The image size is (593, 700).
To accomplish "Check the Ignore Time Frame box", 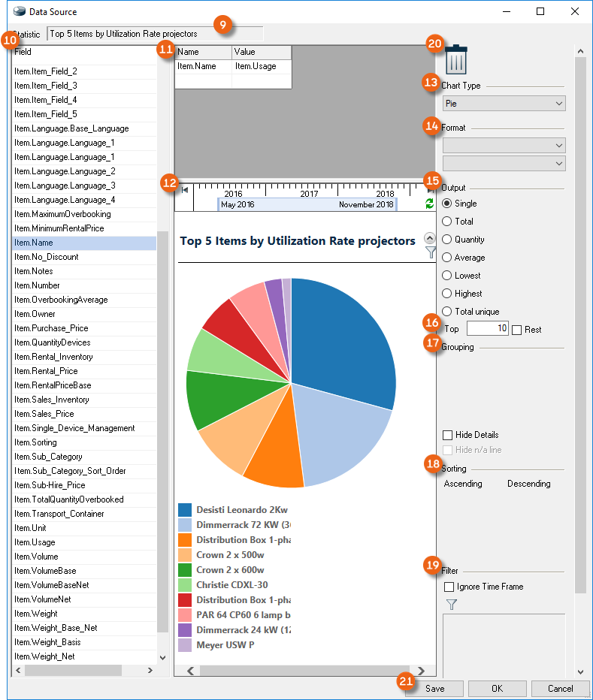I will [449, 587].
